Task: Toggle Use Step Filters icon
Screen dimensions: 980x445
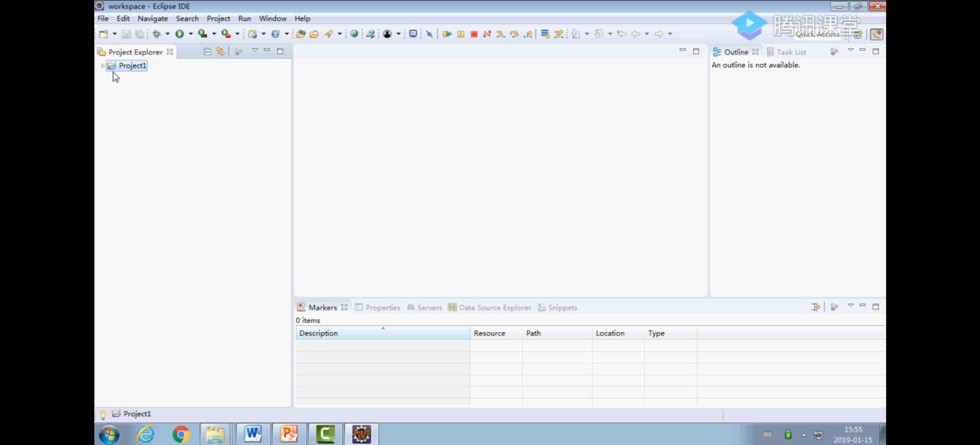Action: click(x=559, y=34)
